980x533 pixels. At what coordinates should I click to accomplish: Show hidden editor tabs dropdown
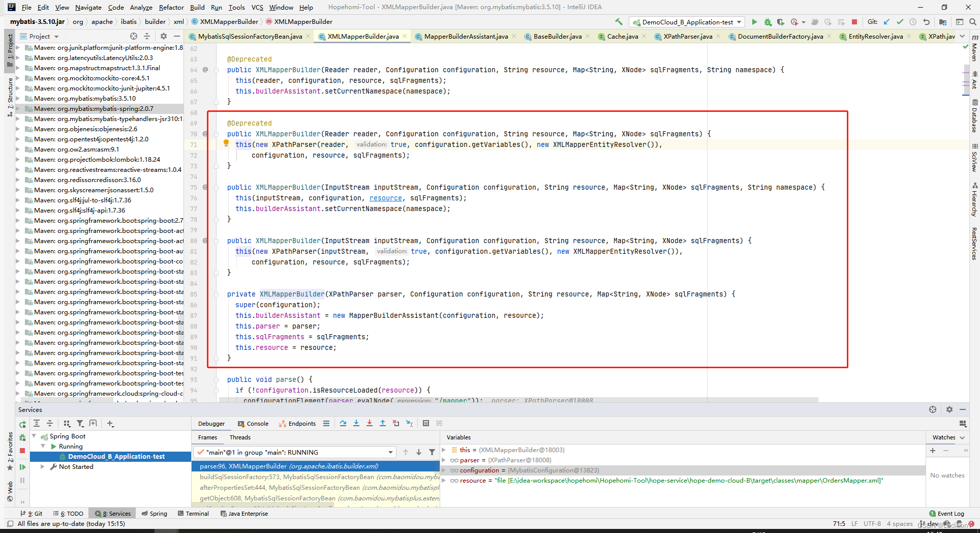pyautogui.click(x=962, y=36)
